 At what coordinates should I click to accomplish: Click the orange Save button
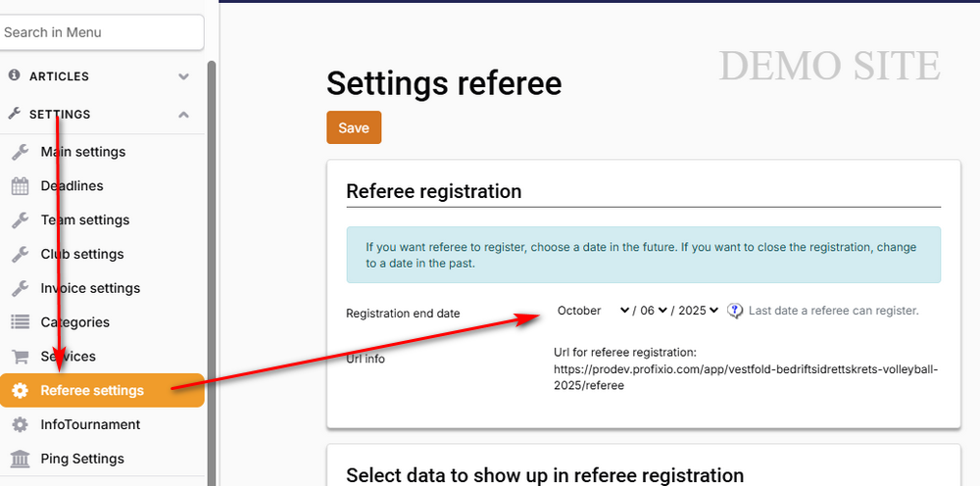(354, 128)
